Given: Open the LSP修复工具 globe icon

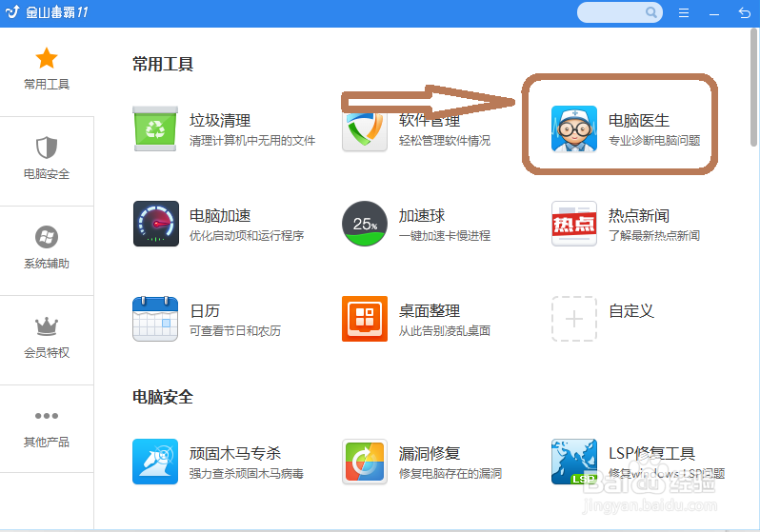Looking at the screenshot, I should [574, 462].
